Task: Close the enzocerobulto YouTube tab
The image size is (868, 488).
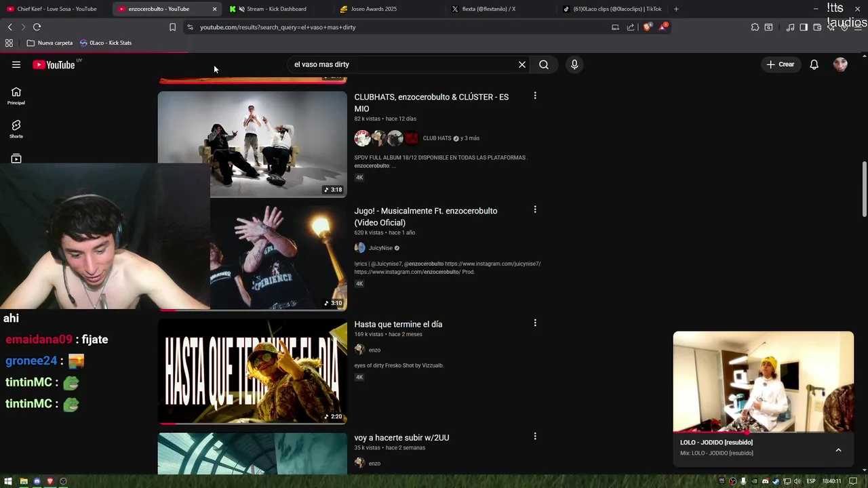Action: point(214,9)
